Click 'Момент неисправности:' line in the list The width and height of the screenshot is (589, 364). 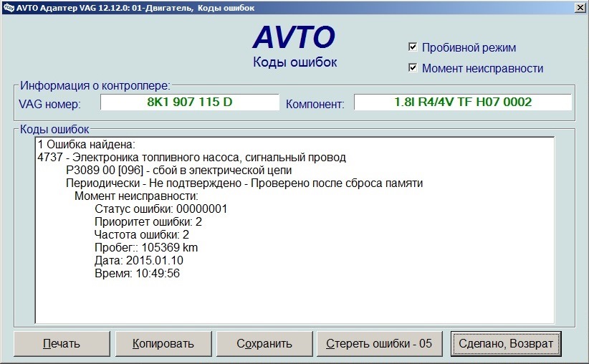coord(136,196)
